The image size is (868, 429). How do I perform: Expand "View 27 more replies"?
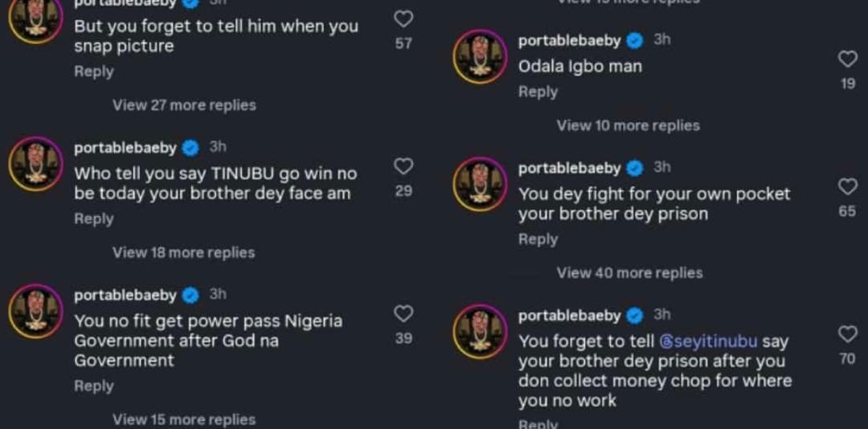tap(184, 105)
